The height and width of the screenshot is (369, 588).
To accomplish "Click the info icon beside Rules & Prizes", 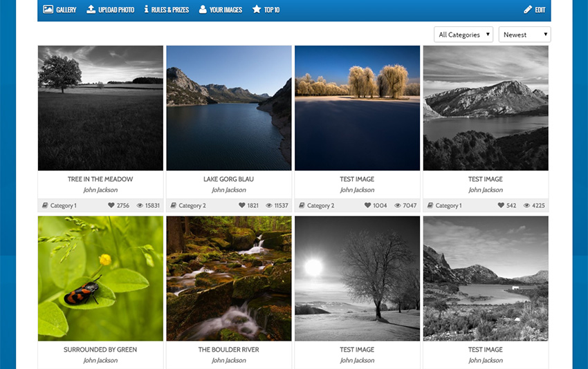I will click(146, 10).
